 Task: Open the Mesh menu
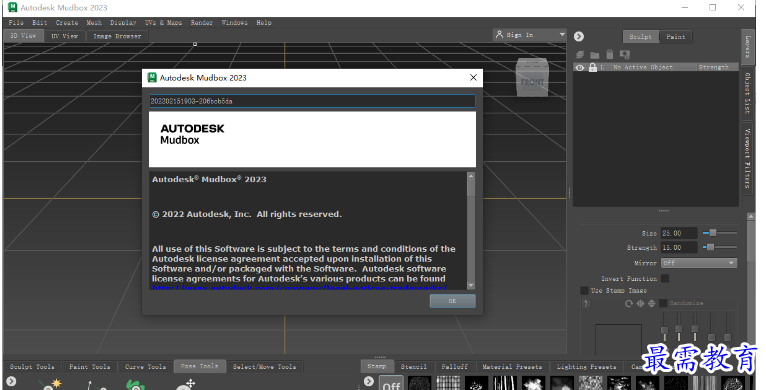coord(94,22)
